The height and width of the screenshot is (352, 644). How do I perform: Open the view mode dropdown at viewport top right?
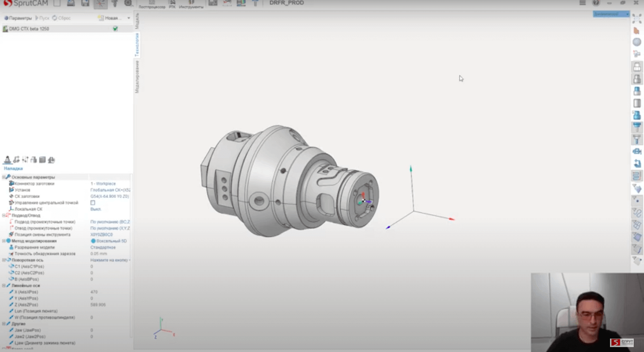(x=611, y=14)
